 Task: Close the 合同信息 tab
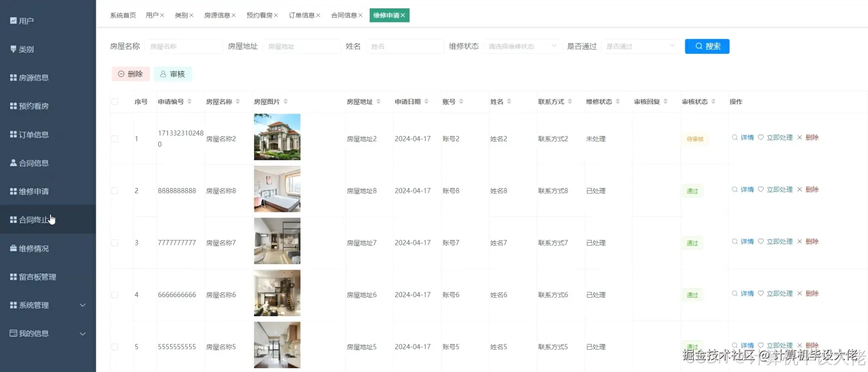(x=360, y=16)
